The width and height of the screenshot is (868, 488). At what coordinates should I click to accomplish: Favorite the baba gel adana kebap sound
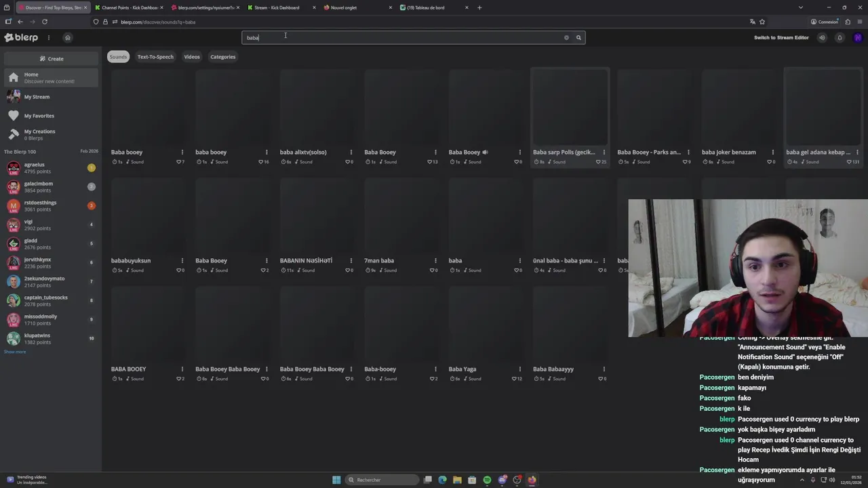[850, 162]
